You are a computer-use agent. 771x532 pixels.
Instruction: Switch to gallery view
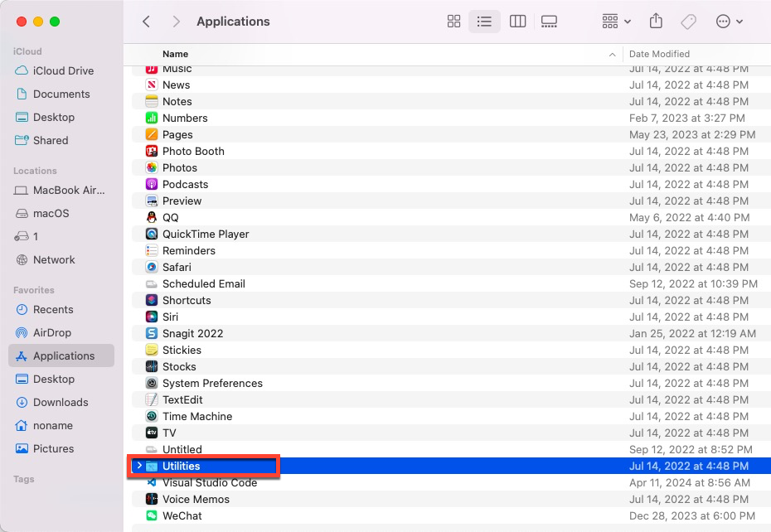click(549, 22)
